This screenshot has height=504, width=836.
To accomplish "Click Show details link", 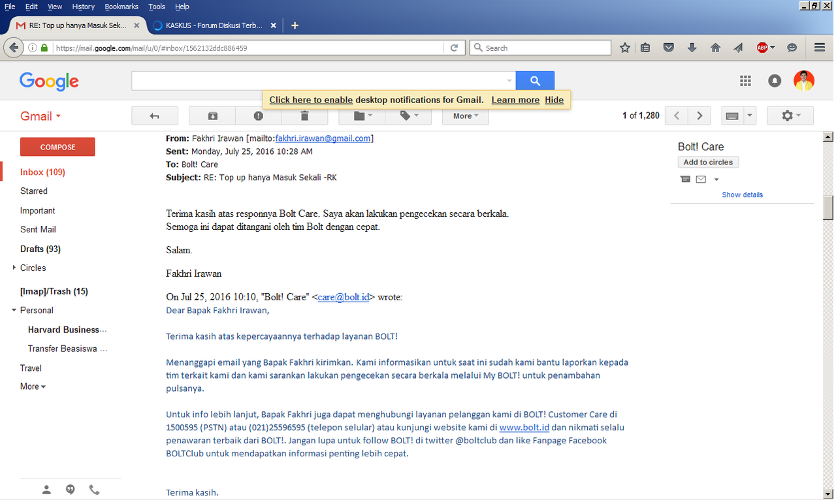I will tap(742, 195).
